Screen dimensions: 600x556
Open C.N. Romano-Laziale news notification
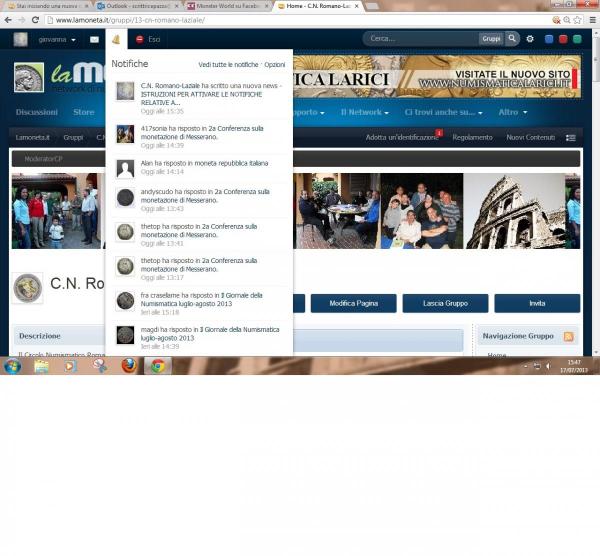(x=199, y=98)
